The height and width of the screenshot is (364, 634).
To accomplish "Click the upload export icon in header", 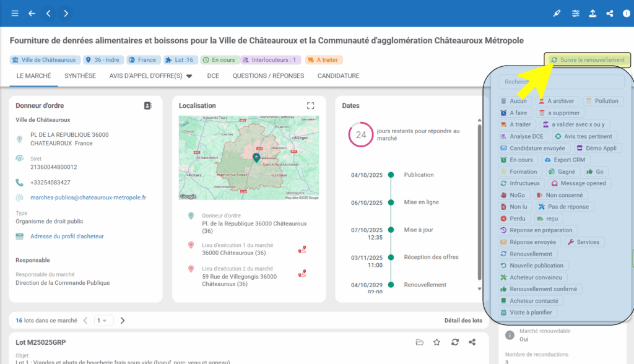I will pos(593,14).
